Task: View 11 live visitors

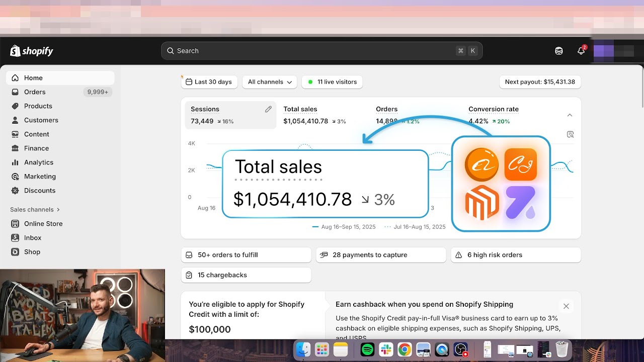Action: [x=332, y=82]
